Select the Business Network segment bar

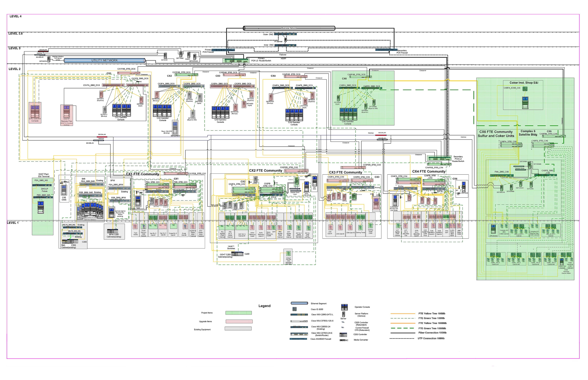point(289,28)
